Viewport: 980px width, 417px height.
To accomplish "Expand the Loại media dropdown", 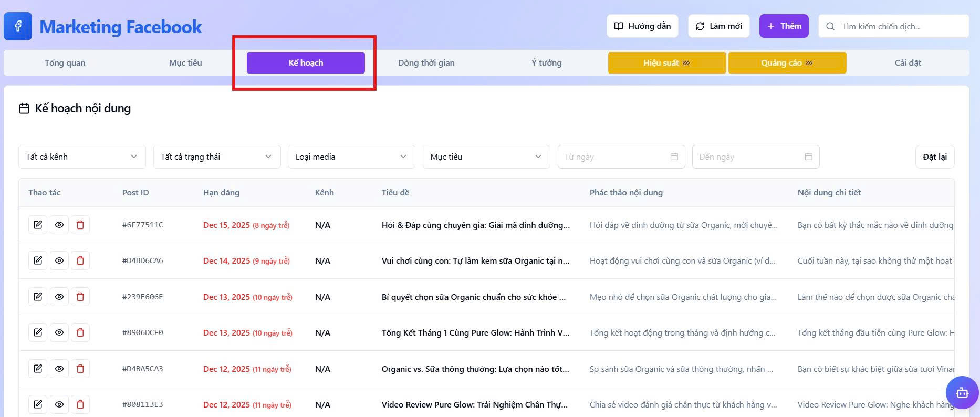I will (351, 157).
